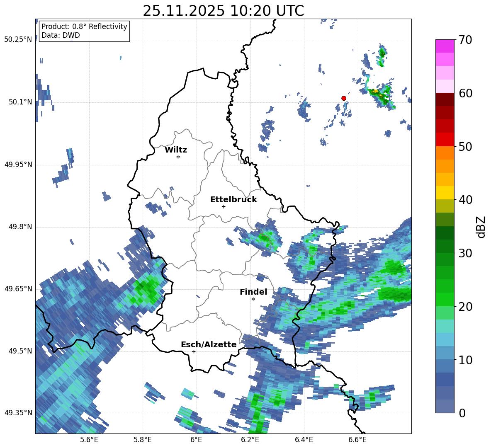Click the 49.5°N latitude label
The width and height of the screenshot is (491, 448).
click(x=20, y=351)
